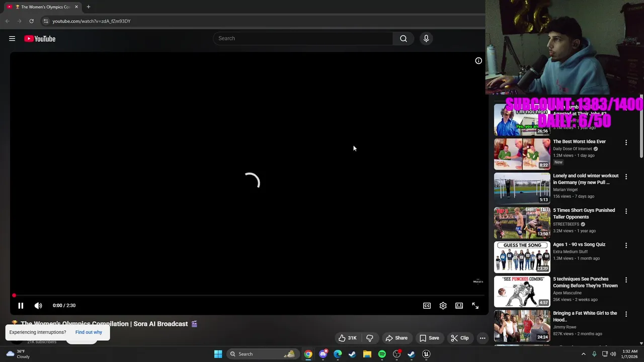
Task: Click the video progress bar
Action: pyautogui.click(x=249, y=296)
